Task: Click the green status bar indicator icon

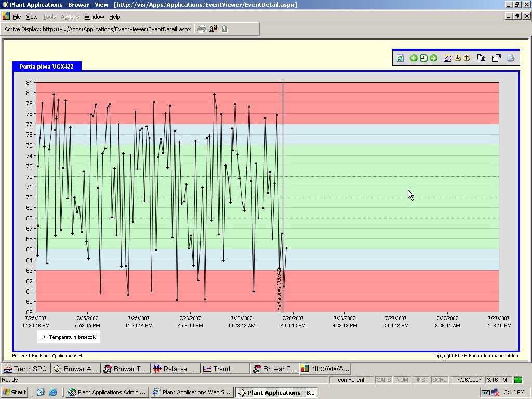Action: 518,380
